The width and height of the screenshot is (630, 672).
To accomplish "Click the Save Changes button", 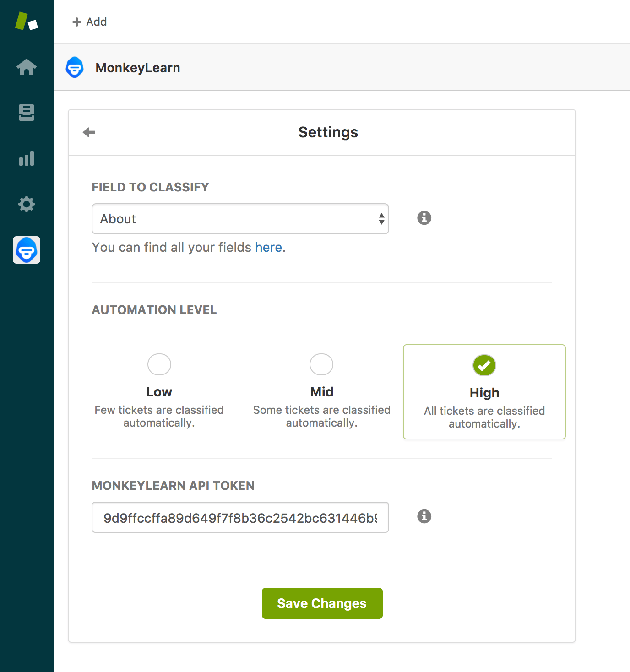I will (322, 603).
